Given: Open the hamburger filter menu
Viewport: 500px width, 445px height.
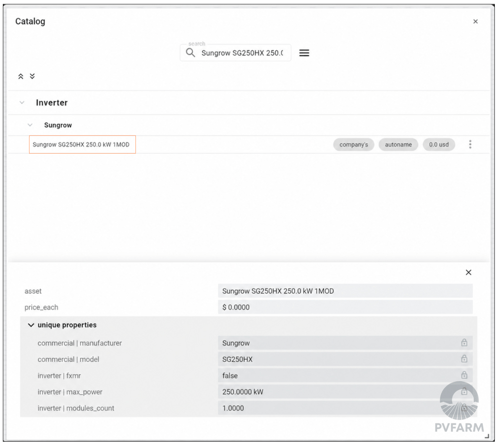Looking at the screenshot, I should pyautogui.click(x=304, y=53).
